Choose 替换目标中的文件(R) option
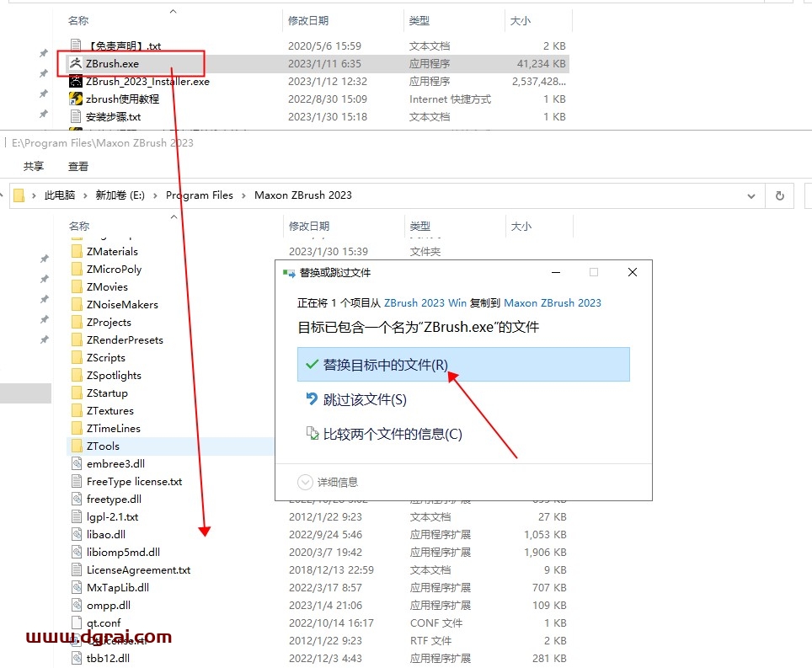Screen dimensions: 812x668 click(386, 365)
